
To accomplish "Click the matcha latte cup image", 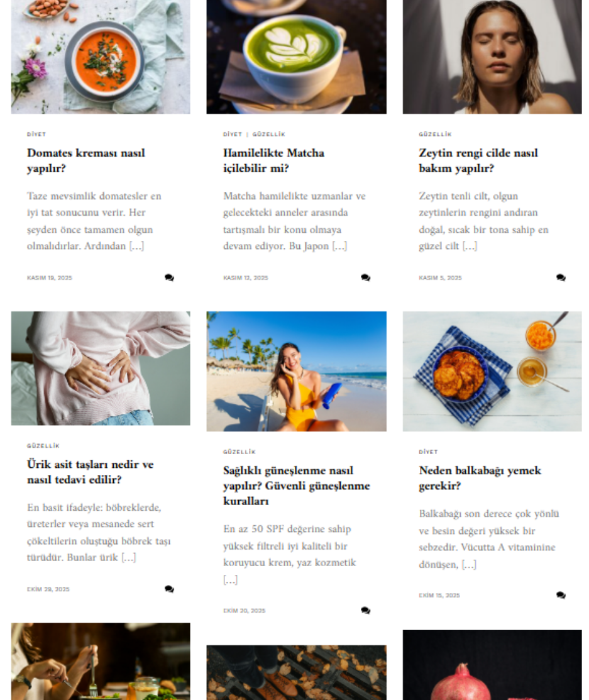I will [x=296, y=57].
